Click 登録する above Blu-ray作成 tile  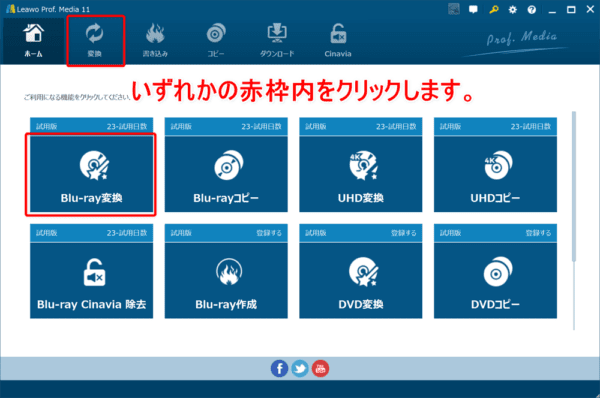point(269,233)
